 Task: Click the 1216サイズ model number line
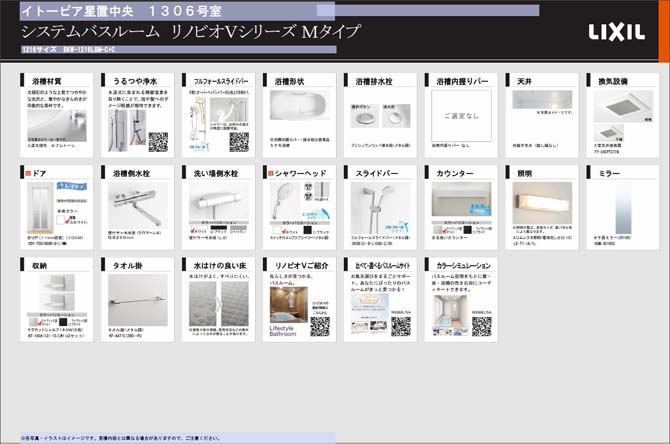click(69, 50)
